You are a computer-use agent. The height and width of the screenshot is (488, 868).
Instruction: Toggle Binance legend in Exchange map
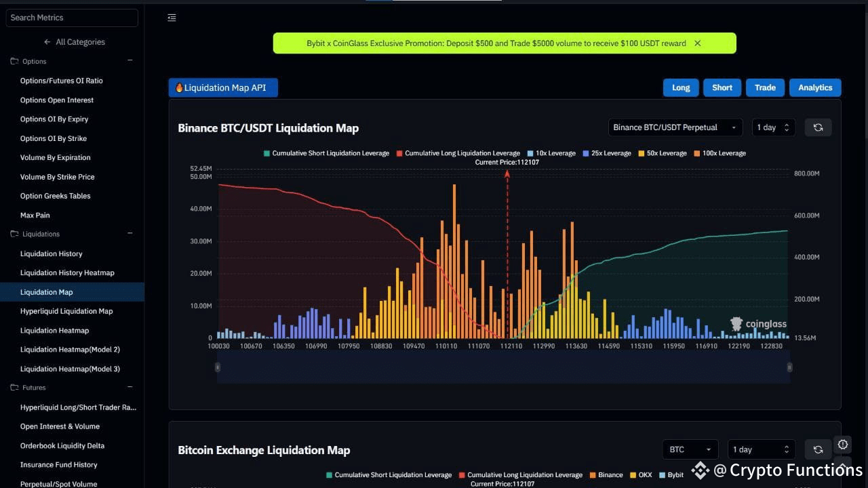coord(606,475)
